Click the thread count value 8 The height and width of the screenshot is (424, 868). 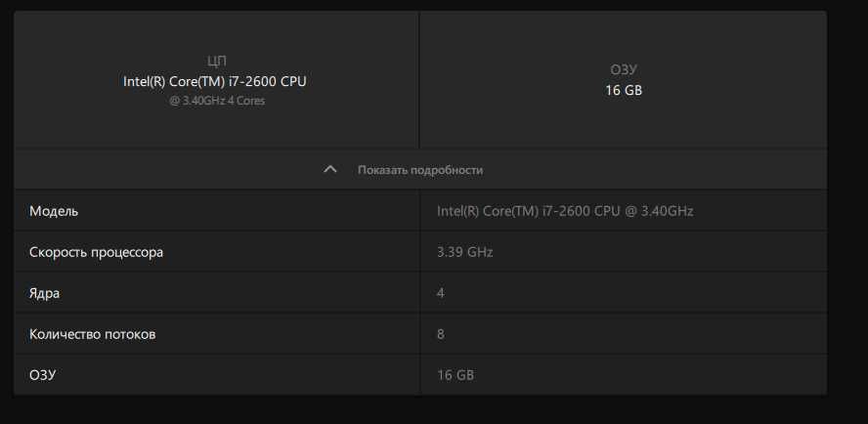441,334
